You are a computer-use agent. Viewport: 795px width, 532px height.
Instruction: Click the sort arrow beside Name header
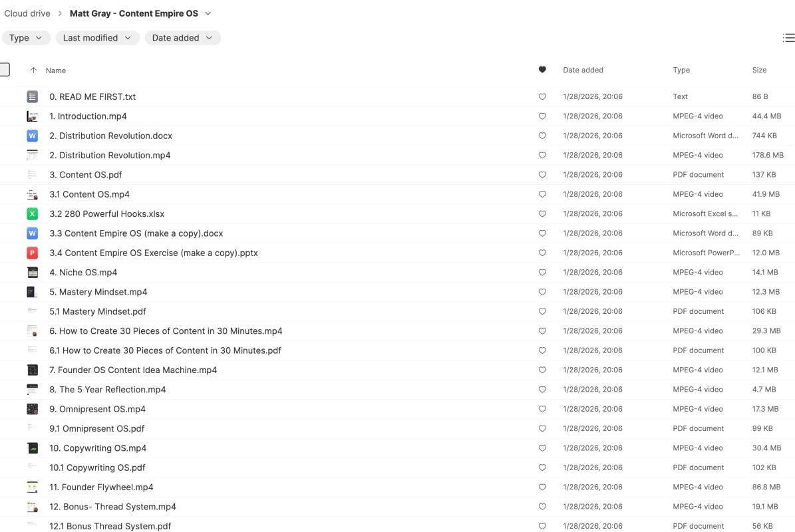pyautogui.click(x=33, y=70)
